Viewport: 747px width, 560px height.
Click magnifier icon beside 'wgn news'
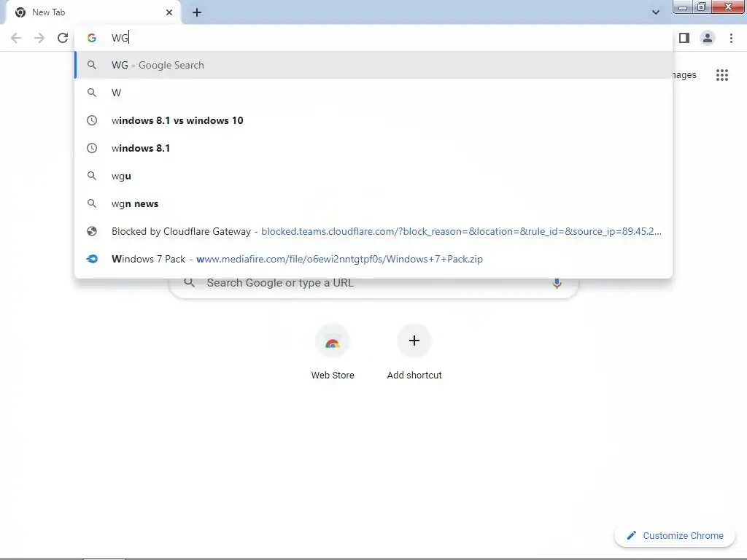pyautogui.click(x=92, y=203)
